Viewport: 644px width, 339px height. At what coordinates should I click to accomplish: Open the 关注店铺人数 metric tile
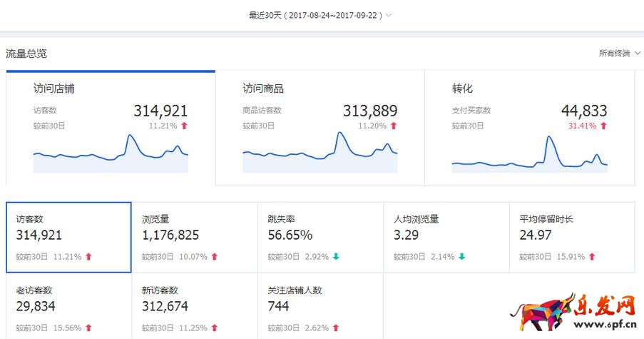point(320,308)
